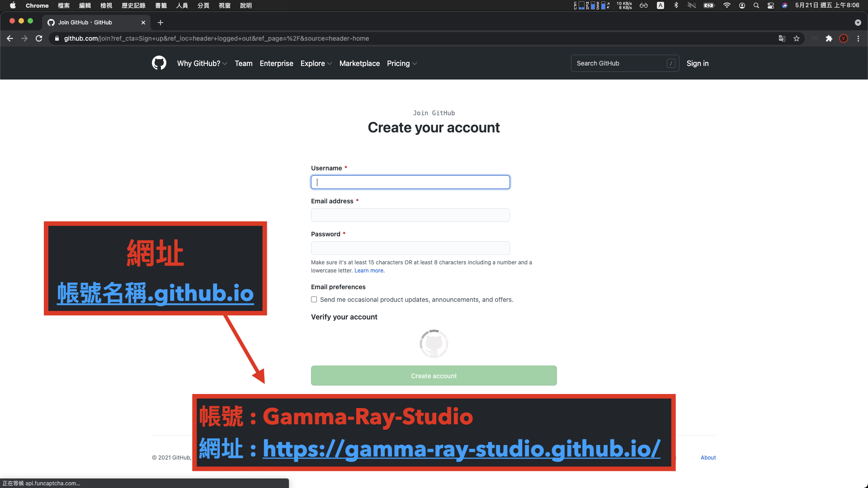Reload the page with refresh icon
This screenshot has width=868, height=488.
[39, 38]
